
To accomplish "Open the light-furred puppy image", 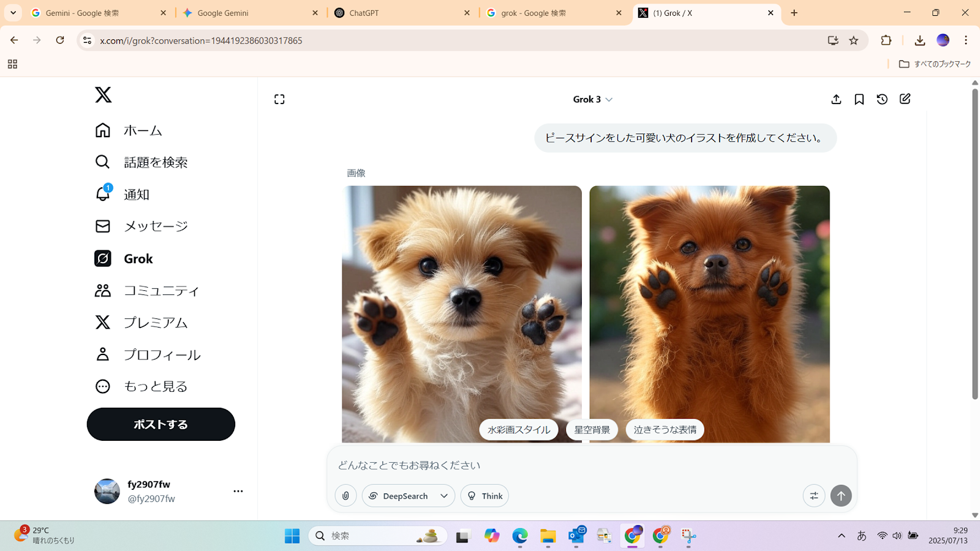I will 462,314.
